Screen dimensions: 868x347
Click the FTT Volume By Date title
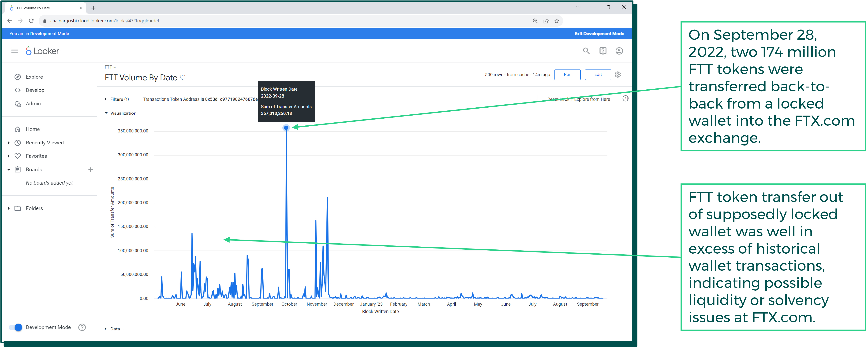point(141,77)
